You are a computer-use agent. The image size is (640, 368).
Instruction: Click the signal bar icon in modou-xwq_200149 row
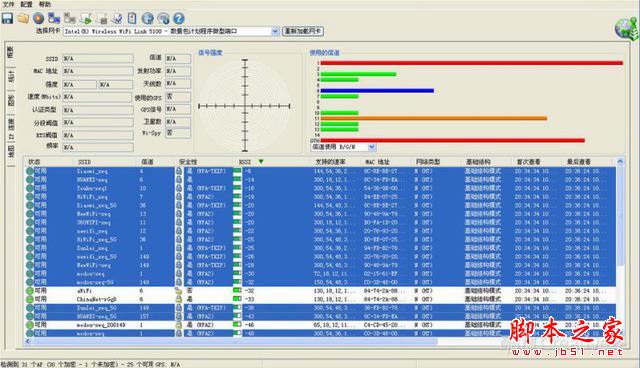pos(237,325)
